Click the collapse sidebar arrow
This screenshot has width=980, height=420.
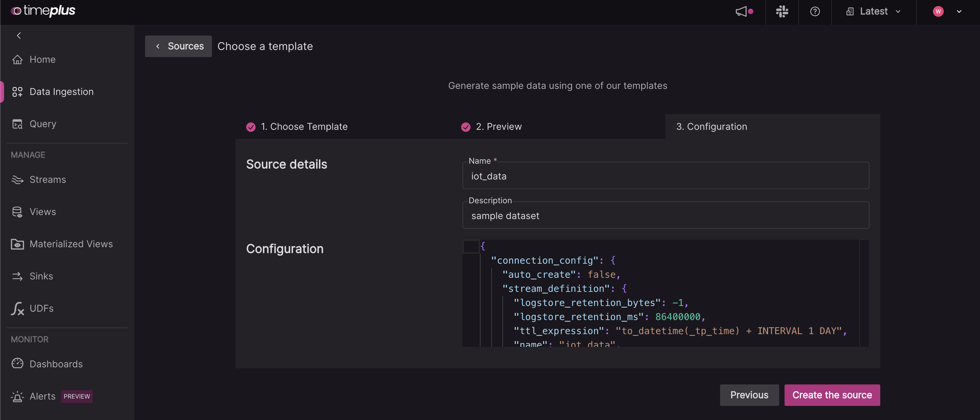pos(18,36)
